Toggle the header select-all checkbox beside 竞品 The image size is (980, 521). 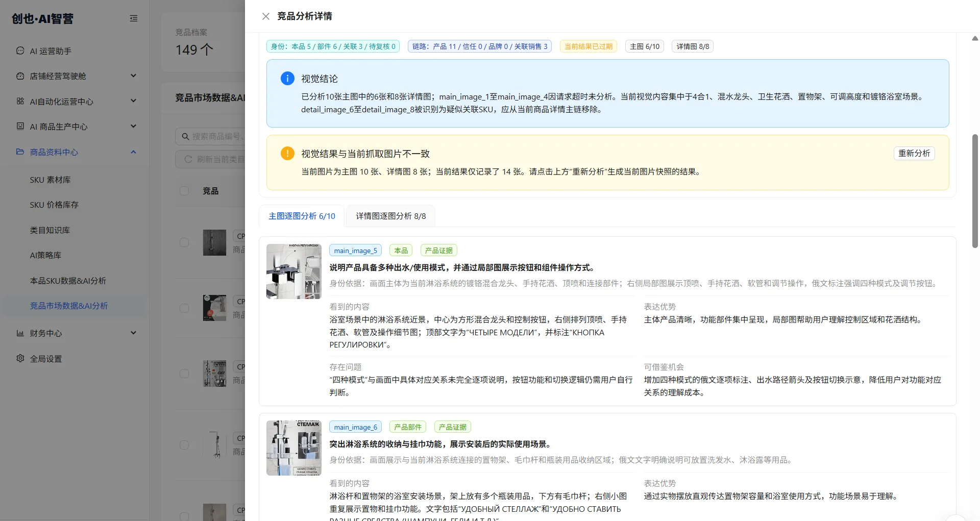(x=184, y=191)
